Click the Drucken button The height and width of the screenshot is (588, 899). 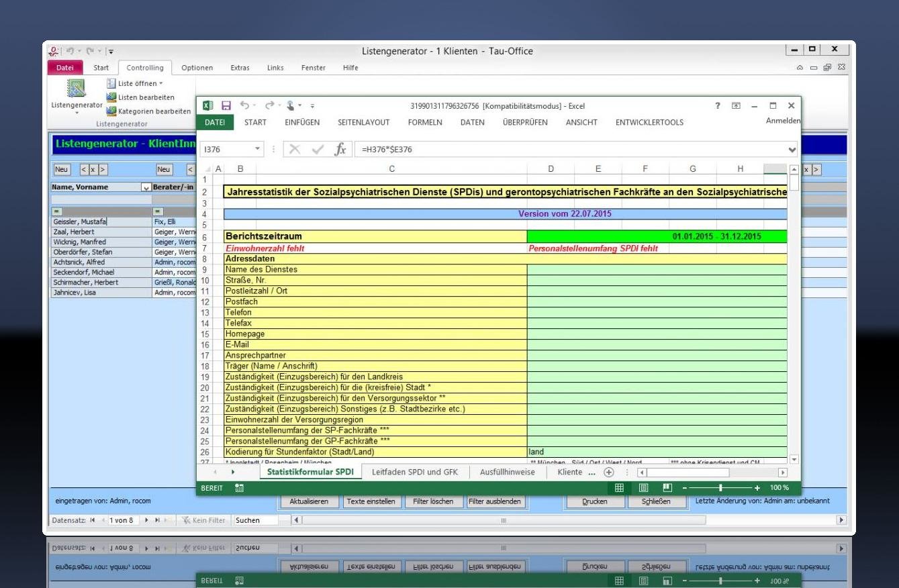(x=595, y=501)
